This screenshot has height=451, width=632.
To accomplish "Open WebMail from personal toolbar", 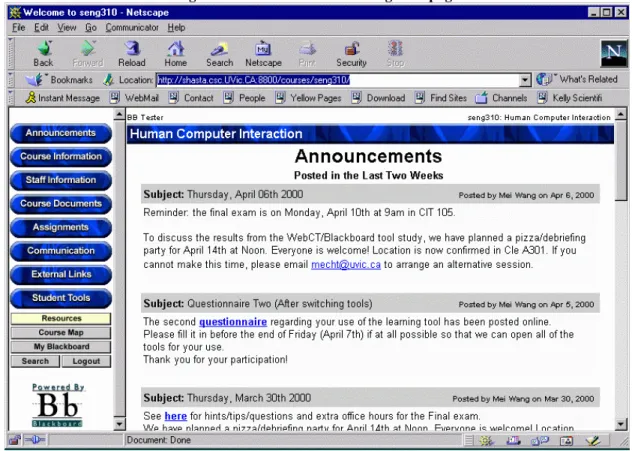I will coord(134,98).
